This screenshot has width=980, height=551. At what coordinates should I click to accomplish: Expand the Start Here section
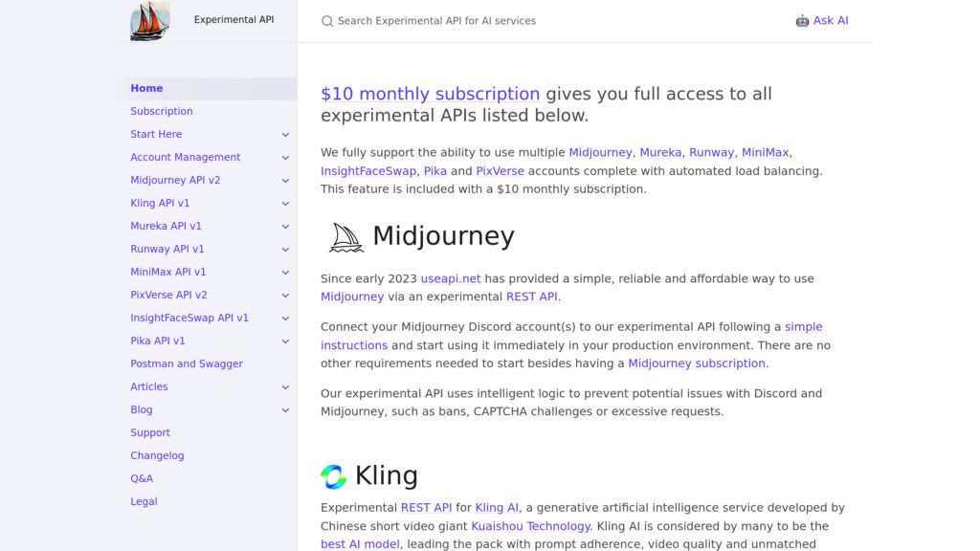(285, 134)
